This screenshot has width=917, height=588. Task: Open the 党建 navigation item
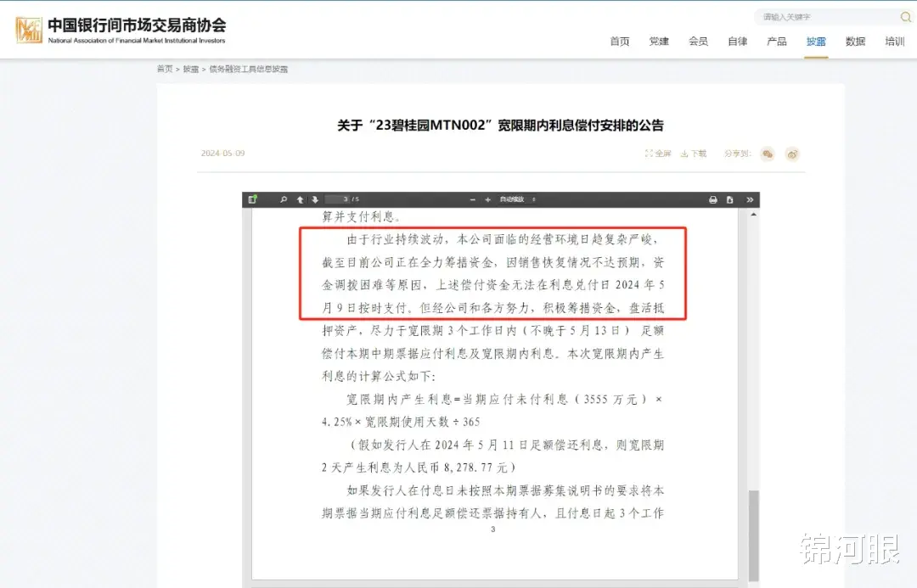tap(659, 42)
